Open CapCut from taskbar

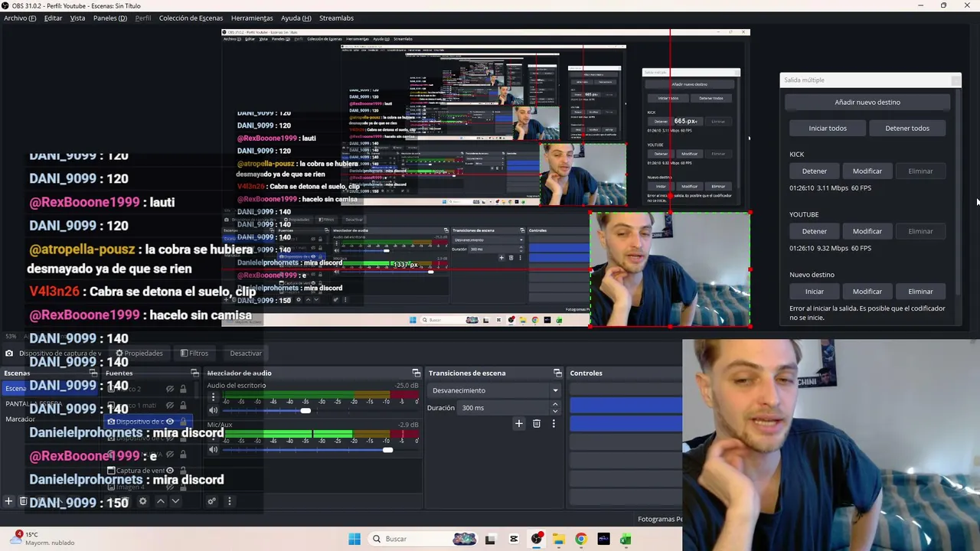pos(514,539)
